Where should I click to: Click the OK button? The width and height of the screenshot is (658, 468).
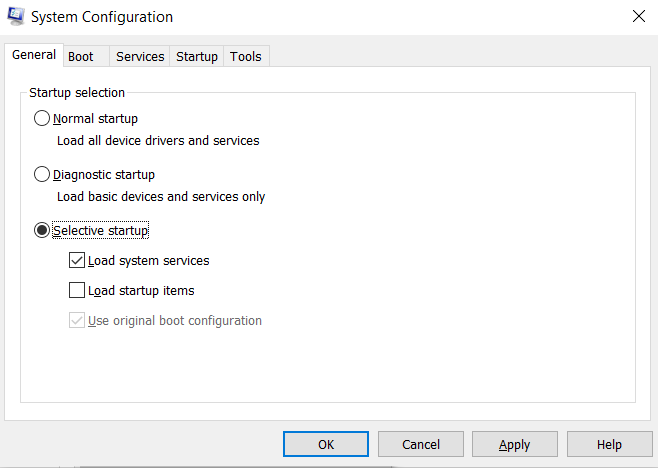tap(326, 444)
